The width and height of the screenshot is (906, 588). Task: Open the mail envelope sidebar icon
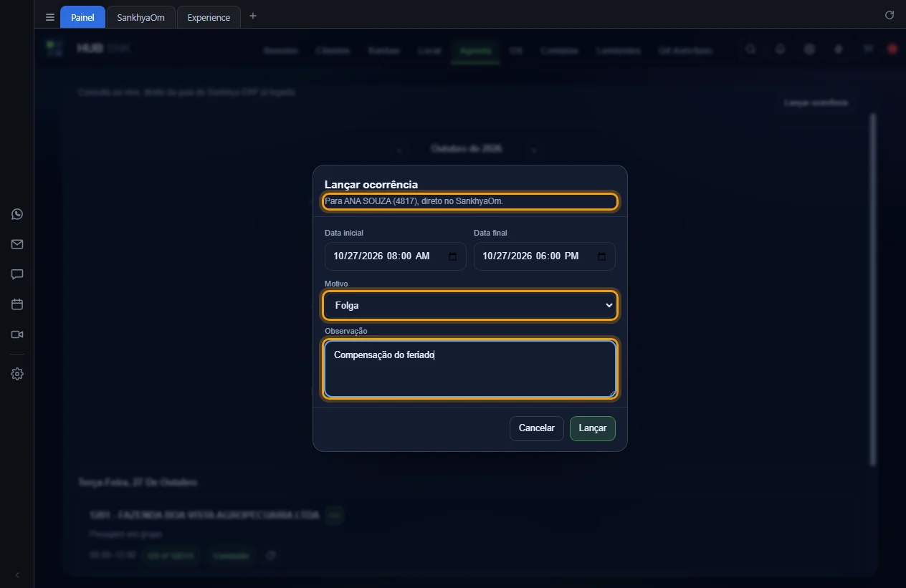pos(17,244)
